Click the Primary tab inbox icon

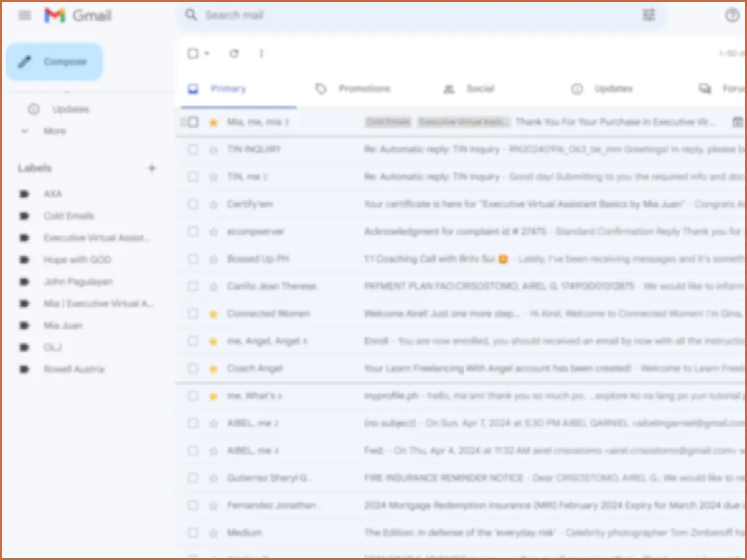(x=194, y=89)
